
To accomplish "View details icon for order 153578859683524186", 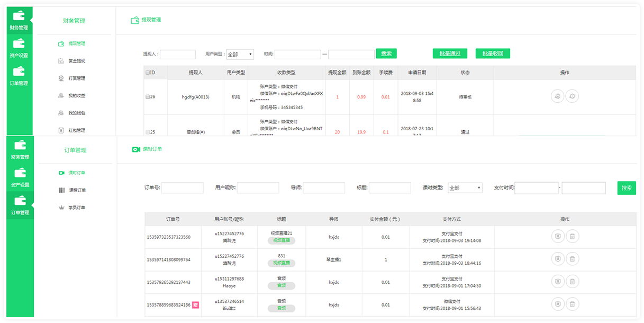I will (x=557, y=304).
